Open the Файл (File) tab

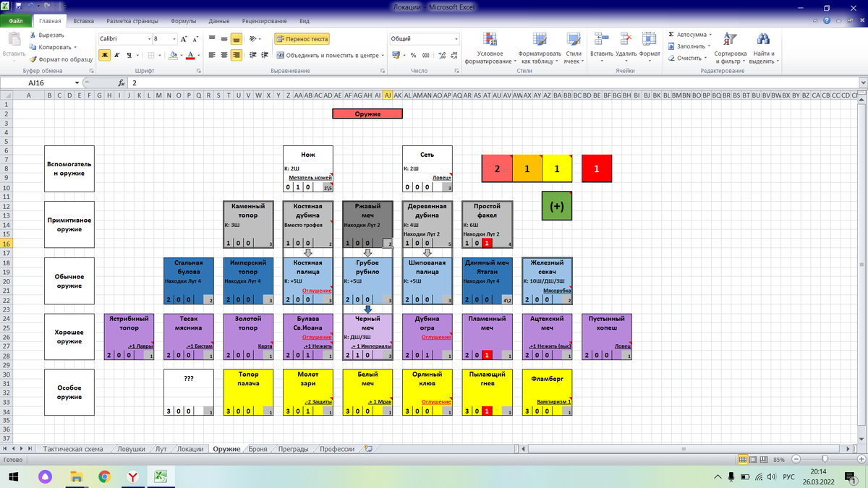pyautogui.click(x=16, y=22)
